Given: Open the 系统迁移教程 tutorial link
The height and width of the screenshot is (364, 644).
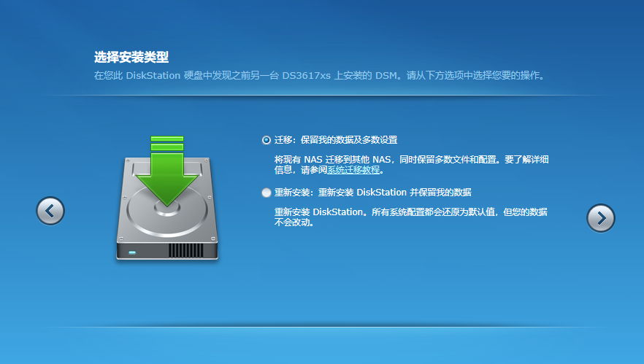Looking at the screenshot, I should pos(353,170).
